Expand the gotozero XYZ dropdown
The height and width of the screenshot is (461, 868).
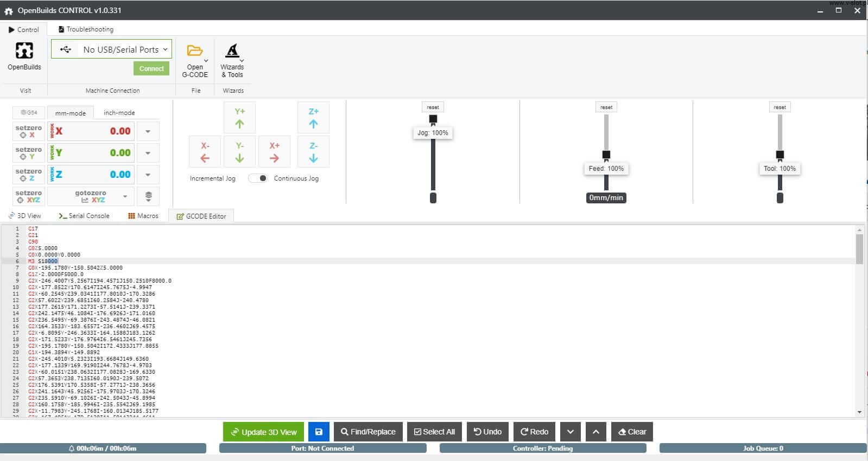click(x=125, y=196)
